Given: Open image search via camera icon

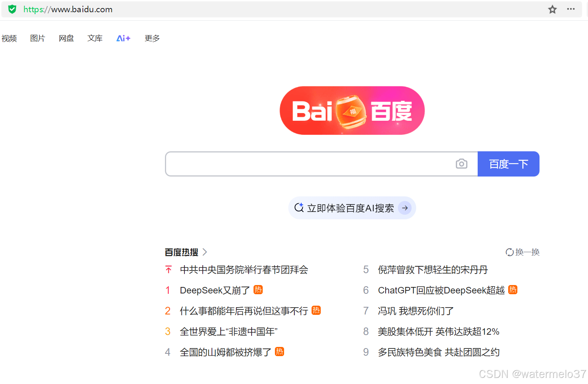Looking at the screenshot, I should click(x=462, y=164).
